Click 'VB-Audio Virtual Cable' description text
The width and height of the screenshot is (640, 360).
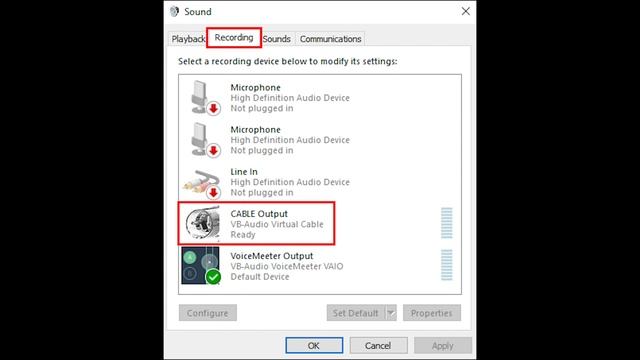(277, 224)
